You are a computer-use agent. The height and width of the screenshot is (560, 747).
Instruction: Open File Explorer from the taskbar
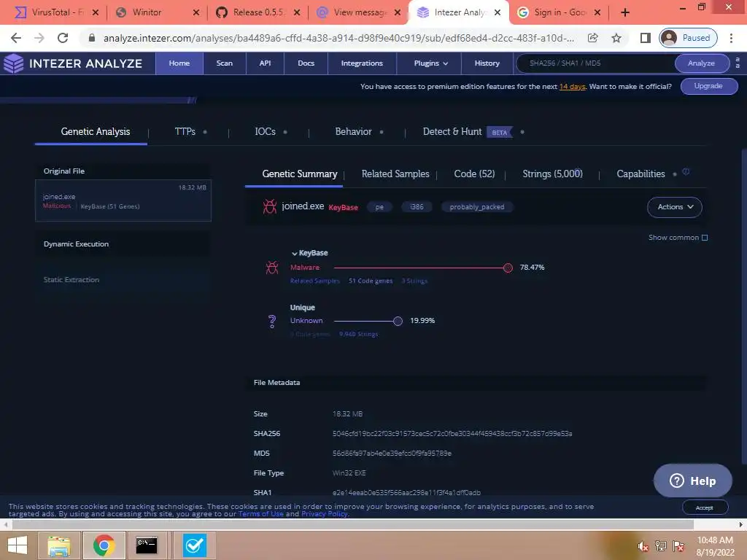(58, 545)
